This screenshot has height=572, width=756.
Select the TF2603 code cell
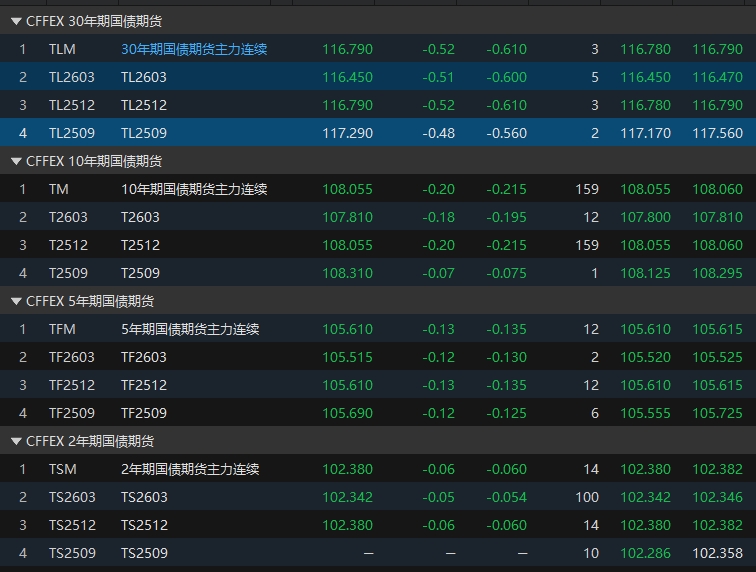[x=72, y=357]
